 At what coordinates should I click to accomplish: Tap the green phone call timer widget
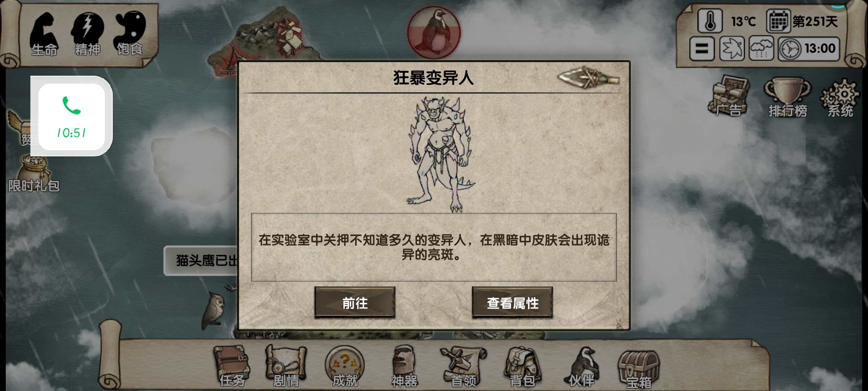coord(72,117)
